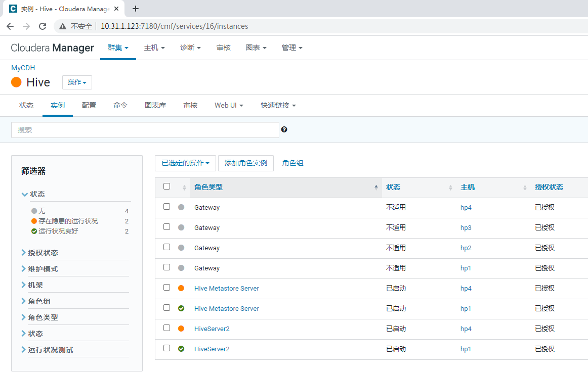Click the browser forward arrow
The image size is (588, 373).
(x=26, y=26)
